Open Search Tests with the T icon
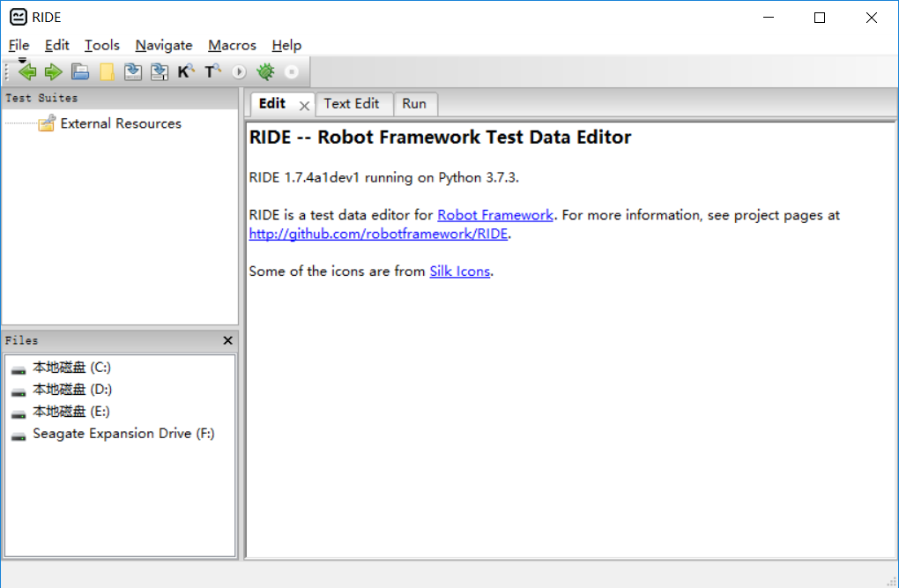This screenshot has height=588, width=899. click(212, 71)
